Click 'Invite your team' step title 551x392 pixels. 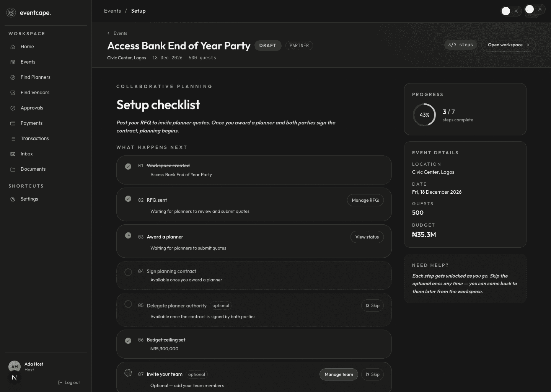pyautogui.click(x=165, y=374)
